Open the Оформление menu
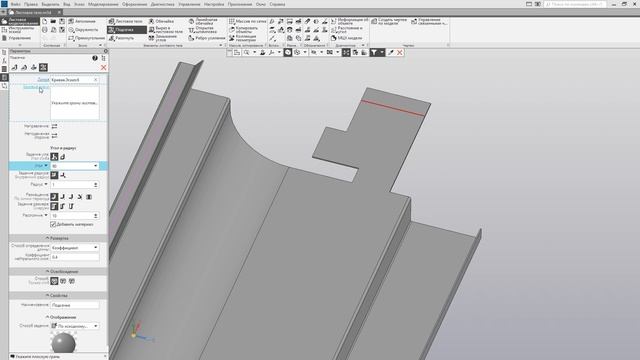The height and width of the screenshot is (360, 640). tap(135, 4)
